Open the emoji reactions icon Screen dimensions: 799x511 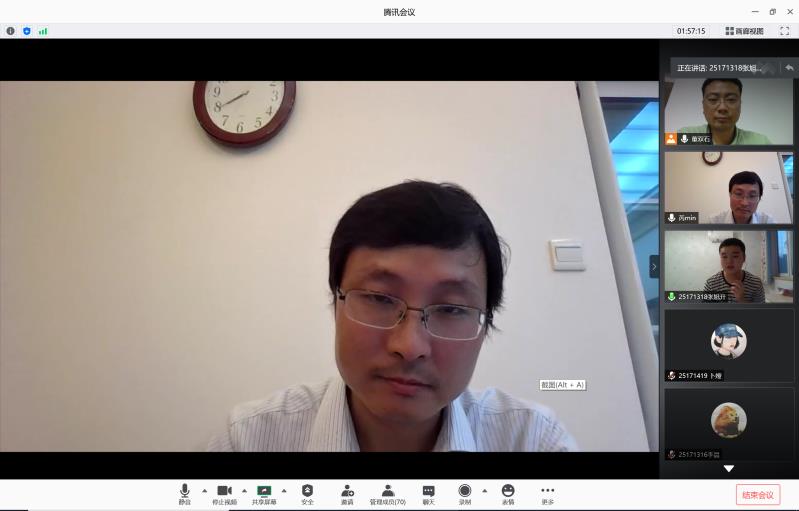508,491
